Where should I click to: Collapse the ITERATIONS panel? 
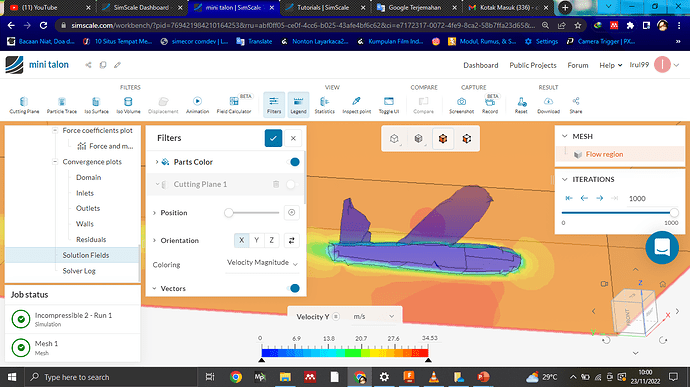point(565,180)
